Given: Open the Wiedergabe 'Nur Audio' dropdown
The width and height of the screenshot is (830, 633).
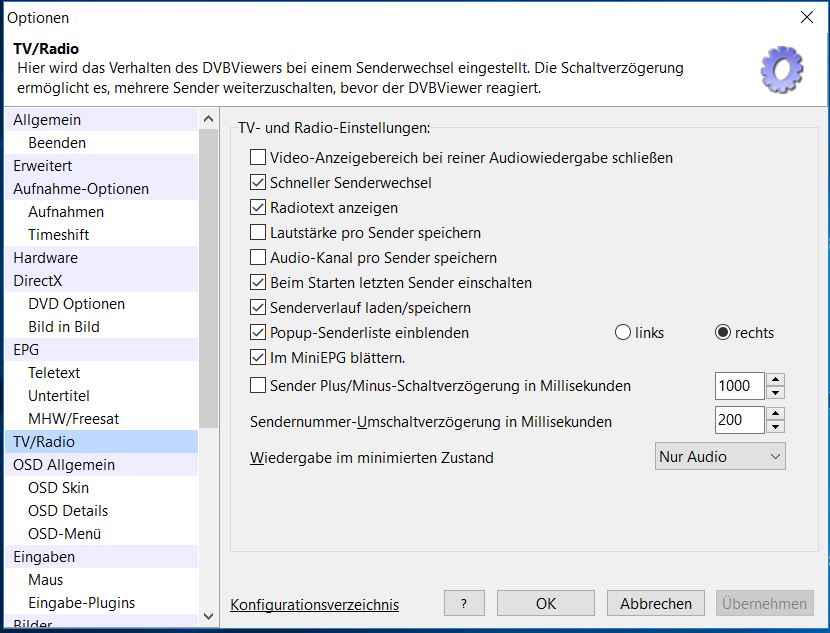Looking at the screenshot, I should click(720, 457).
